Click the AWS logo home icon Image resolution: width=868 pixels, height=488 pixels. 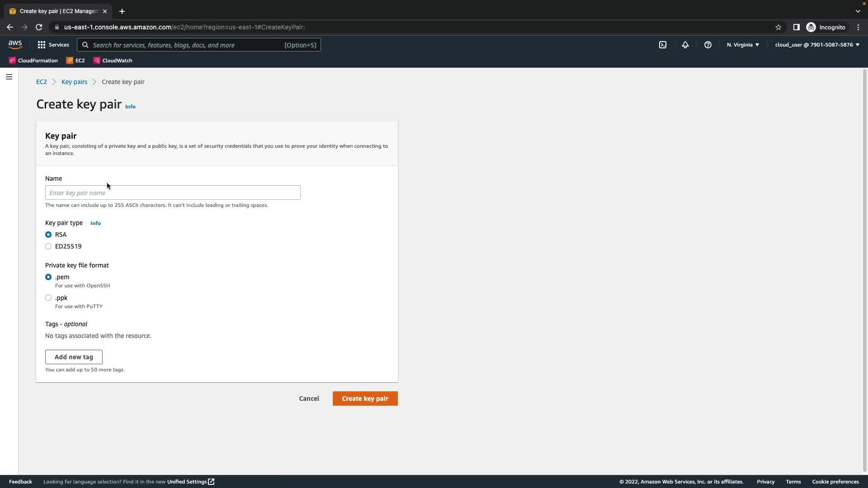pos(15,44)
